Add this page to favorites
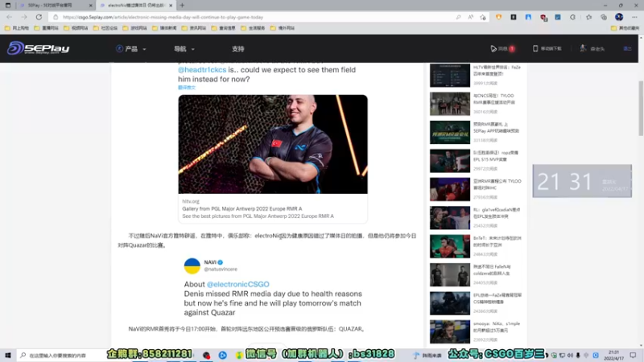 click(x=483, y=17)
